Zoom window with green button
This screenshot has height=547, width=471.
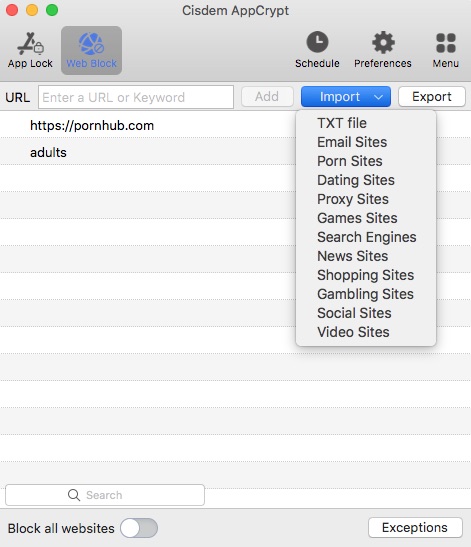pyautogui.click(x=52, y=10)
